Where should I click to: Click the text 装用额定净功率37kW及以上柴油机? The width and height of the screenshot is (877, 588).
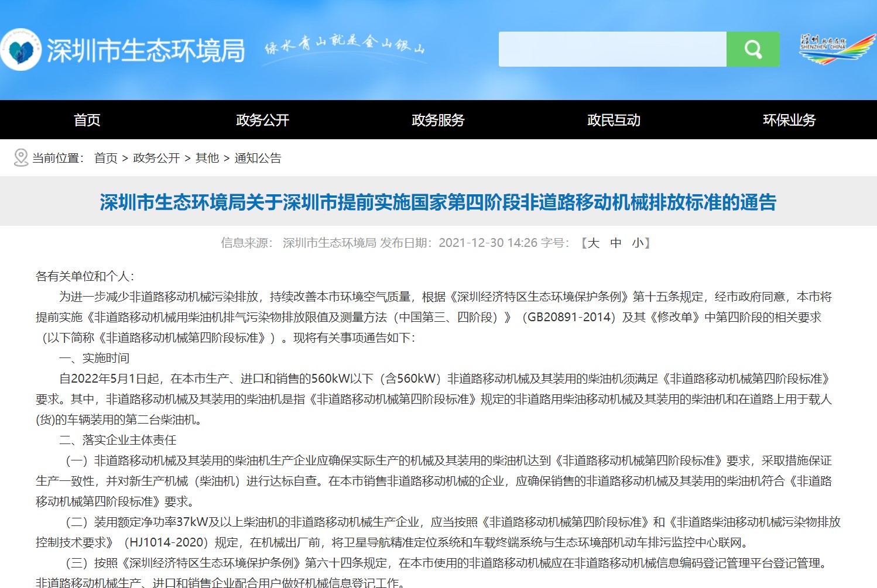pos(192,522)
